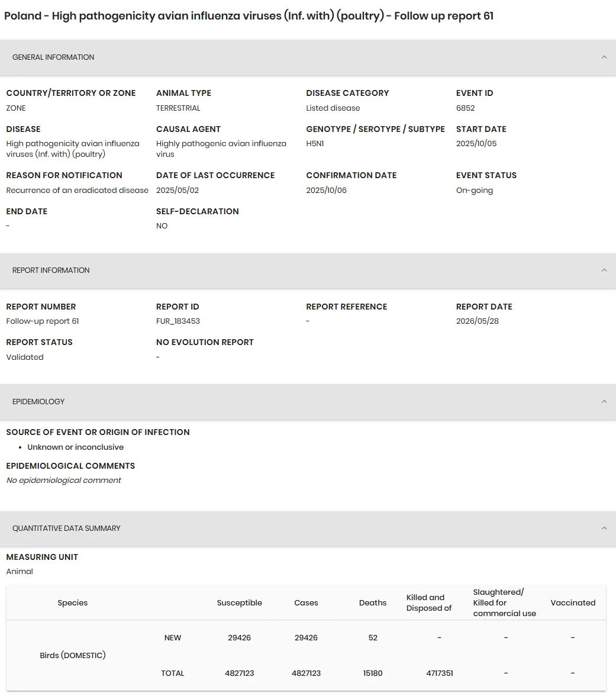The width and height of the screenshot is (616, 696).
Task: Select the Deaths column header
Action: 373,602
